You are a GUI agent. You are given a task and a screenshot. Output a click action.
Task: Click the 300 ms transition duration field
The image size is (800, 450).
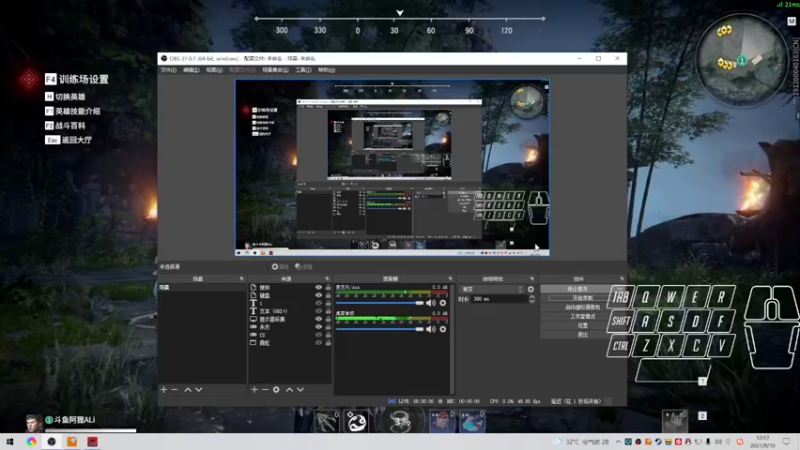coord(499,299)
